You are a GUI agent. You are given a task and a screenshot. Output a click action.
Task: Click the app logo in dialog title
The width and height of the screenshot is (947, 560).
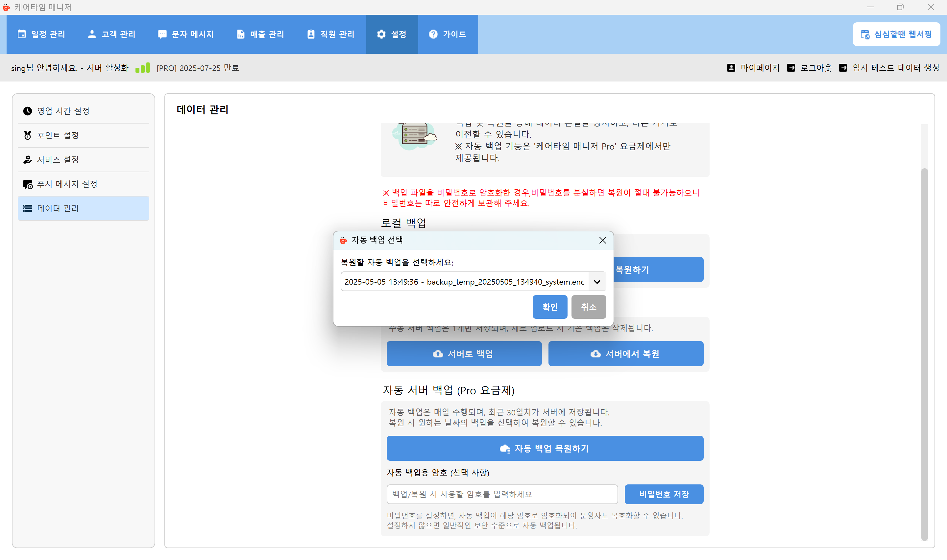[x=343, y=240]
